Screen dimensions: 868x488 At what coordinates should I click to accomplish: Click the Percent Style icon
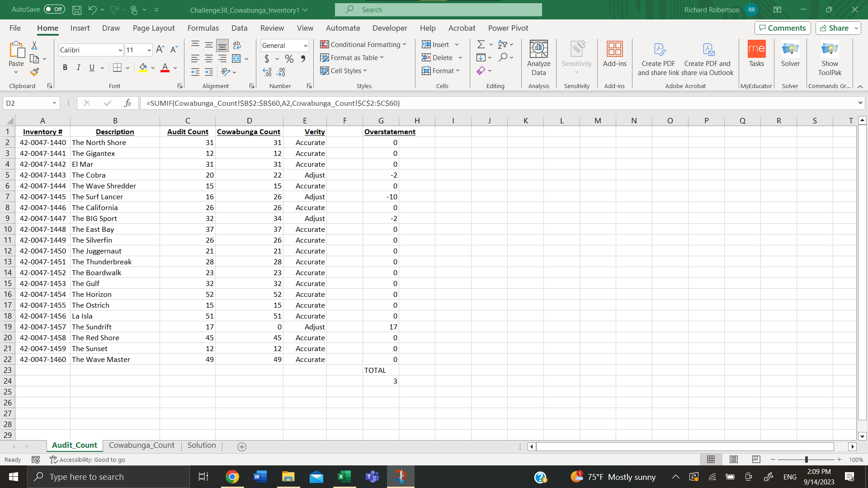pos(289,59)
